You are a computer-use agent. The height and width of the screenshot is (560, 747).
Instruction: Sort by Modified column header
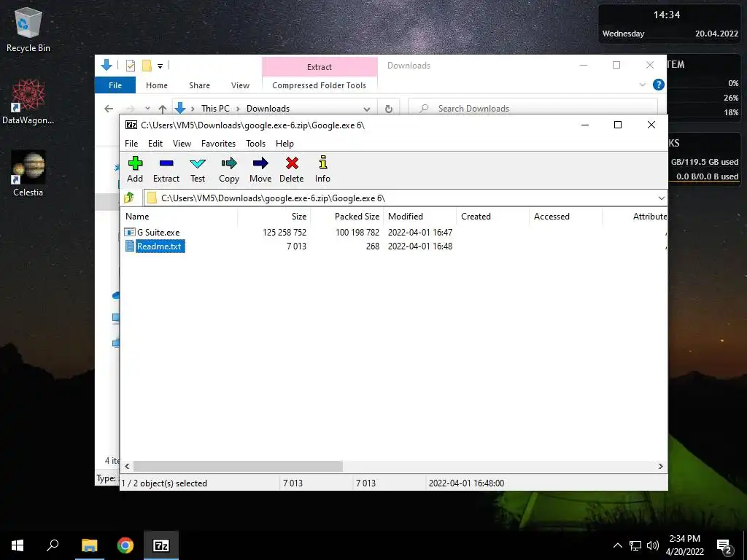419,216
